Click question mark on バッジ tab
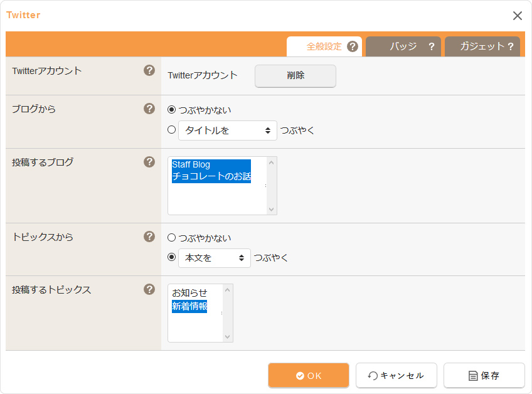This screenshot has height=394, width=532. (431, 46)
